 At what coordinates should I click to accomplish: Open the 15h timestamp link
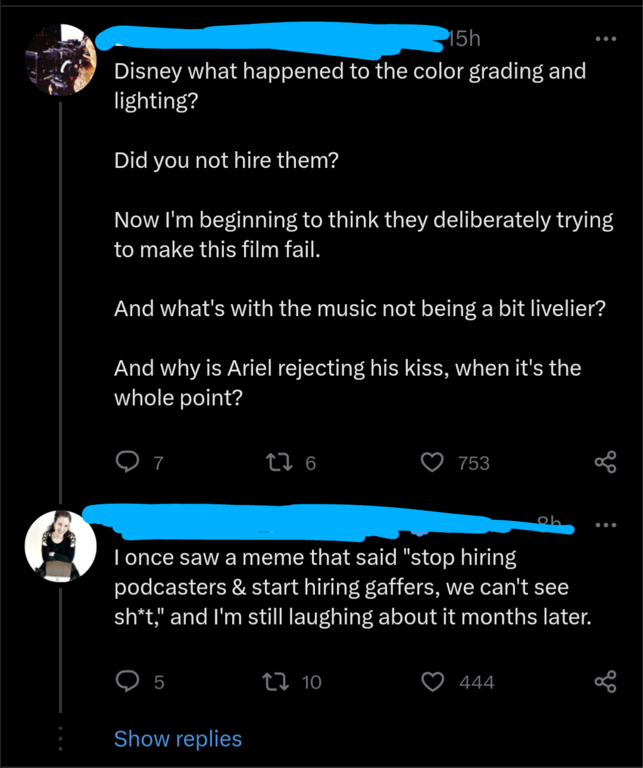[x=463, y=39]
